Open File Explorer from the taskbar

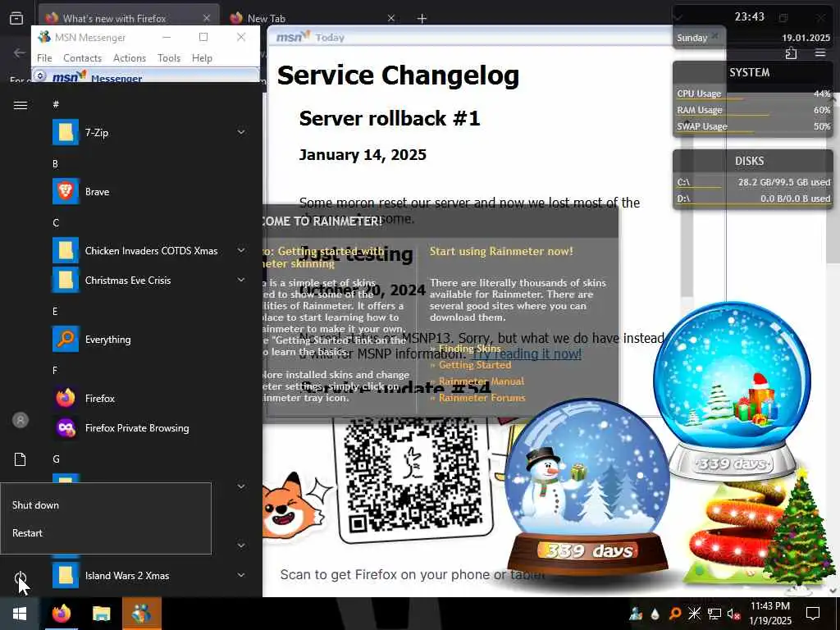101,614
